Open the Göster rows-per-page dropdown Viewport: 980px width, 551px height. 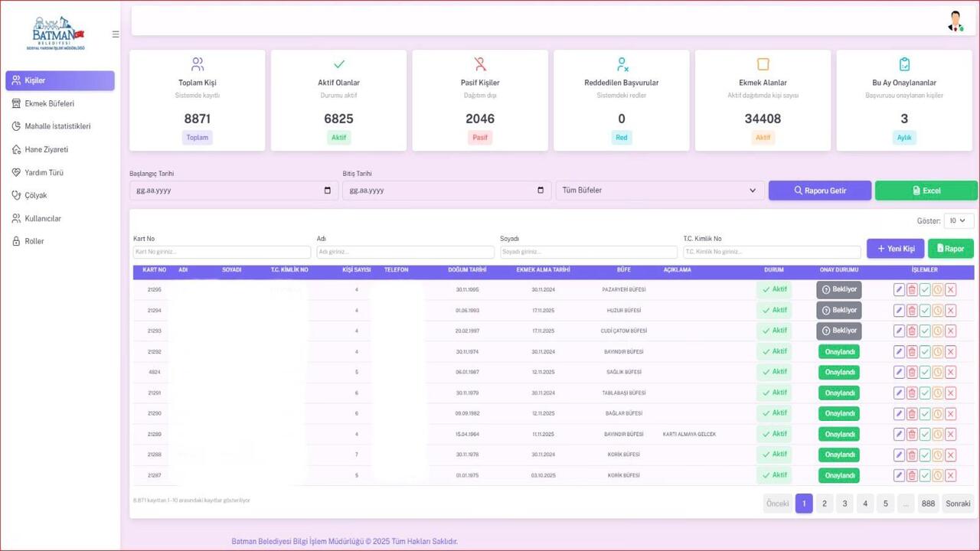click(959, 220)
